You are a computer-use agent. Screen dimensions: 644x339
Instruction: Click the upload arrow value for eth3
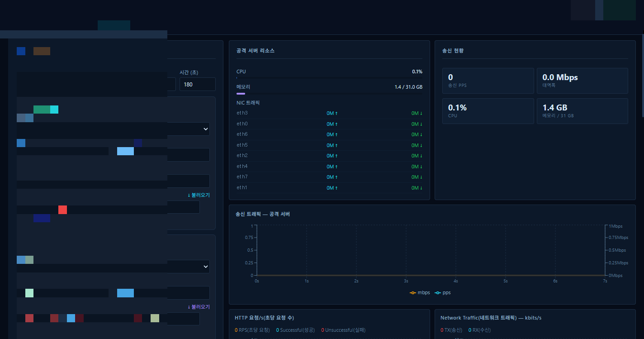tap(332, 113)
